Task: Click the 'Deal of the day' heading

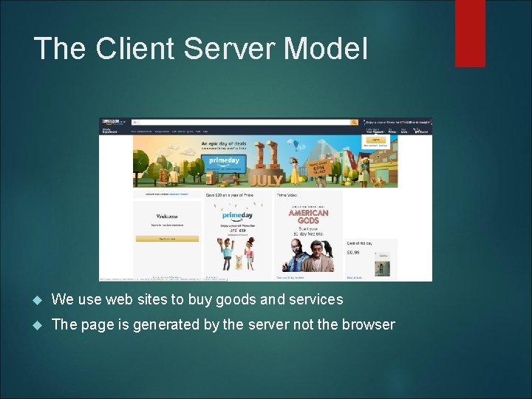Action: (x=359, y=243)
